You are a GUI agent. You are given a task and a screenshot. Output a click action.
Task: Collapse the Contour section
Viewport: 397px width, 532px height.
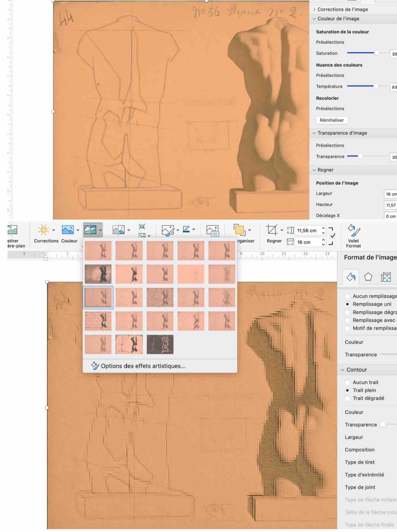(343, 370)
